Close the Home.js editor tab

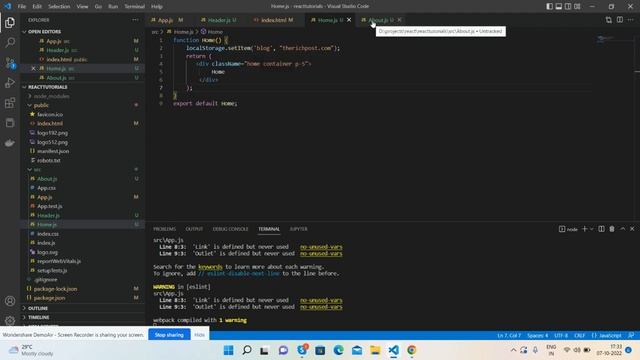tap(349, 20)
